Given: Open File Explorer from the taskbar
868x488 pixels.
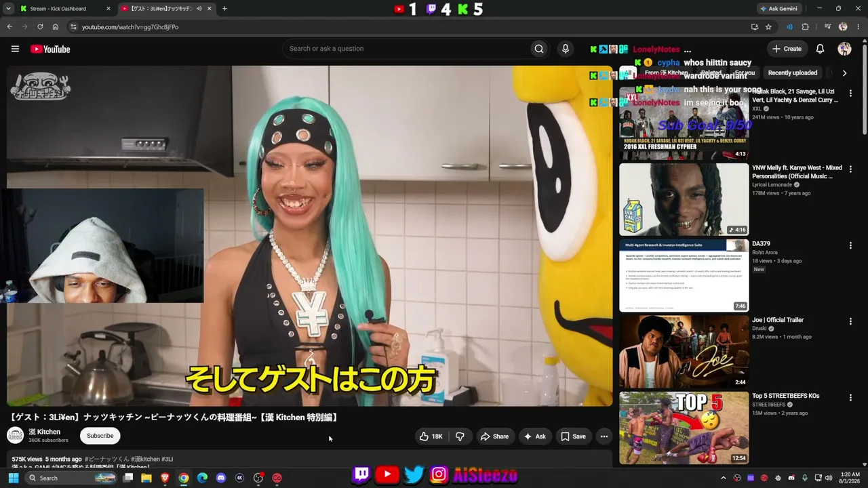Looking at the screenshot, I should 146,478.
